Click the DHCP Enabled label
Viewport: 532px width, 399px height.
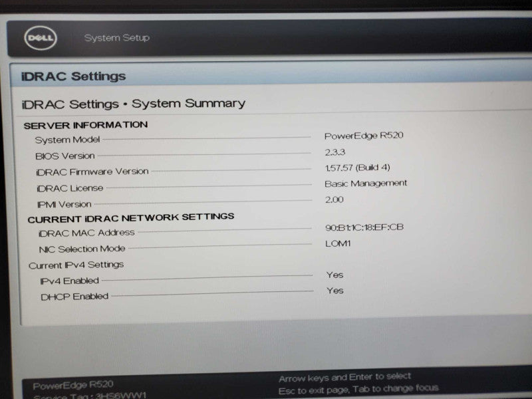74,297
